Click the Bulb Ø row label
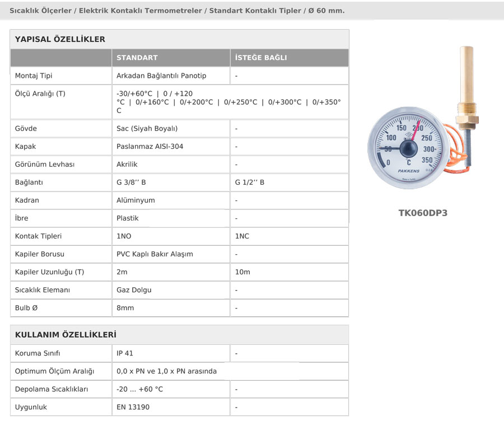The image size is (504, 421). tap(26, 308)
